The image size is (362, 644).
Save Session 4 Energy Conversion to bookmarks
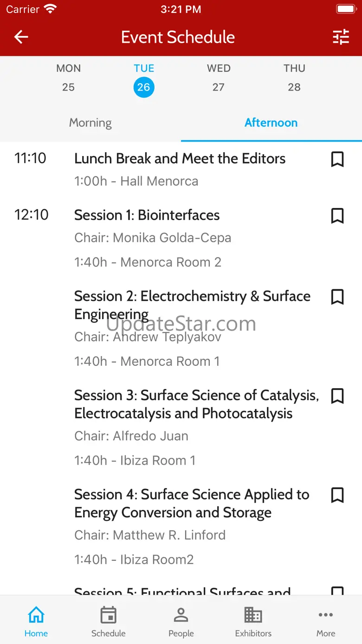point(337,495)
